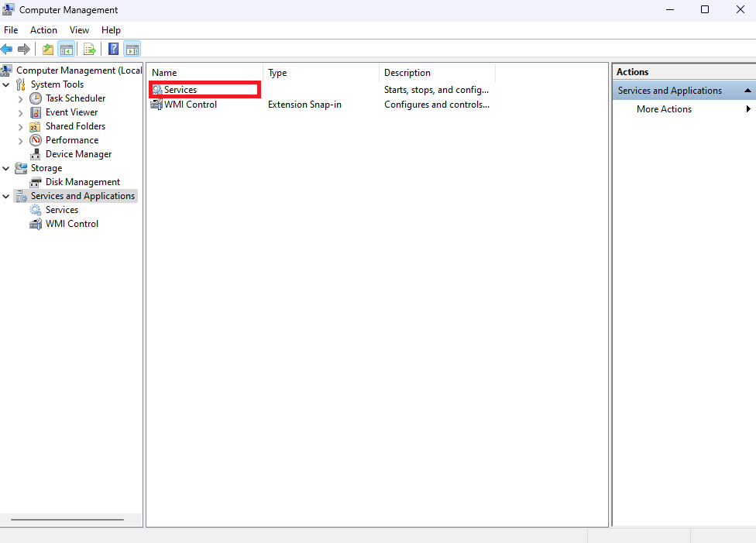Click the Task Scheduler clock icon

35,98
